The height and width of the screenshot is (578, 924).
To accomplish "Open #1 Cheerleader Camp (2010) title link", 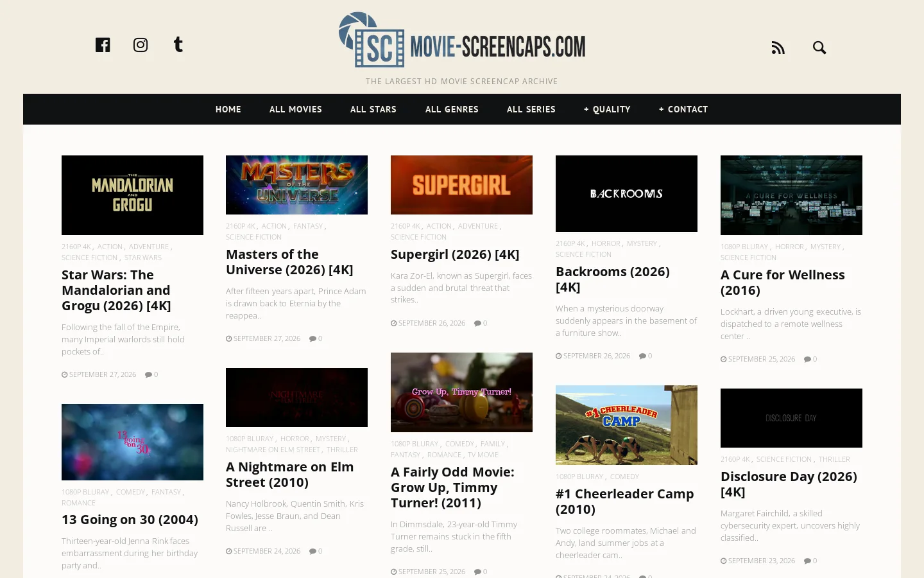I will 625,502.
